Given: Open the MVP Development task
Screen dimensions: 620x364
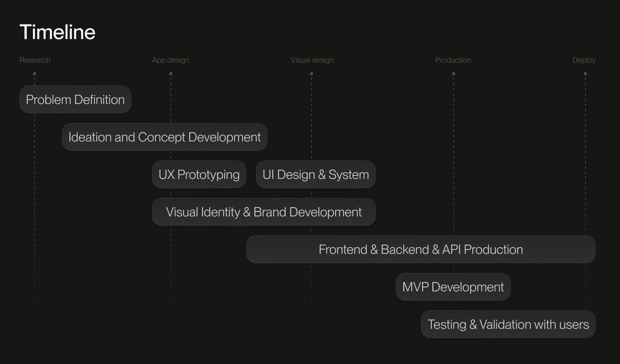Looking at the screenshot, I should [x=453, y=287].
